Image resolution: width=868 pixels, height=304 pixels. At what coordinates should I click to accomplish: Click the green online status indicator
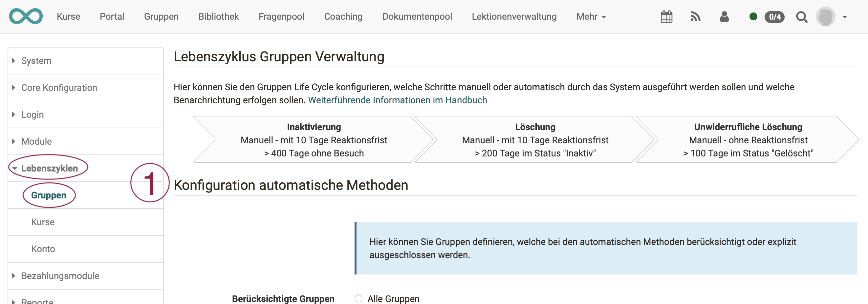point(754,17)
